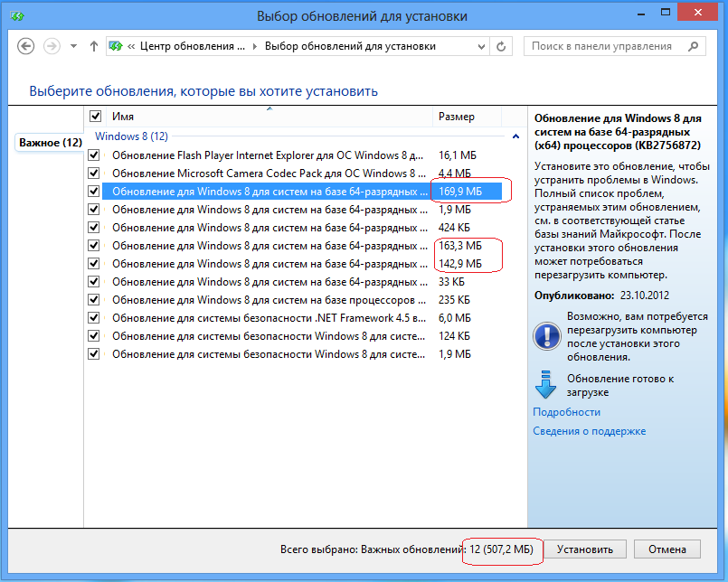This screenshot has height=582, width=728.
Task: Open the Сведения о поддержке link
Action: coord(589,431)
